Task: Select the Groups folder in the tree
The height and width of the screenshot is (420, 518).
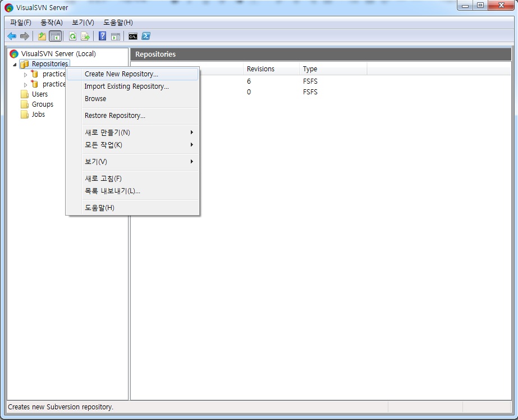Action: [42, 104]
